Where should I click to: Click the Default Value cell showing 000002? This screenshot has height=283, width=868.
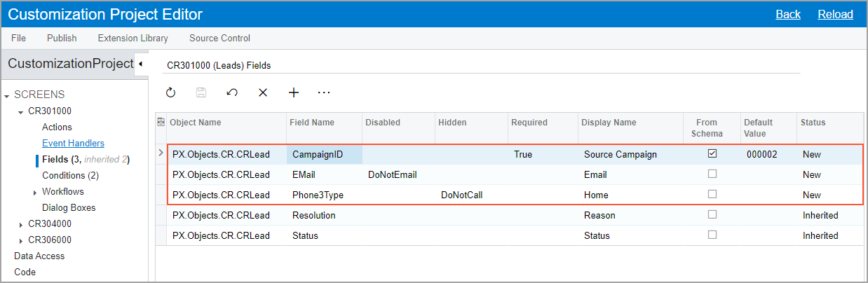point(761,154)
